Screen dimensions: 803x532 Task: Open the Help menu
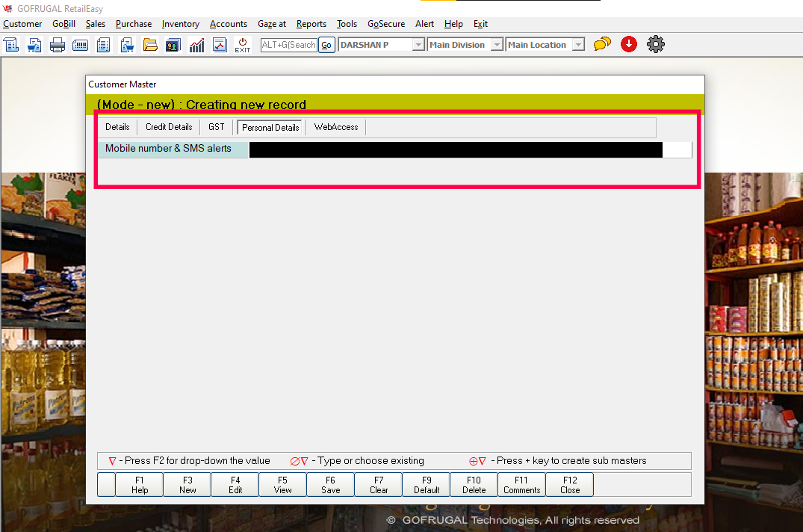pos(453,24)
